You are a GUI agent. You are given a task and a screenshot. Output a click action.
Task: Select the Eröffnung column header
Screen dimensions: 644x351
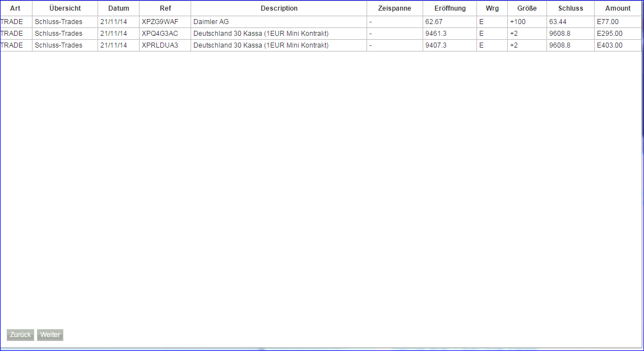(x=450, y=8)
